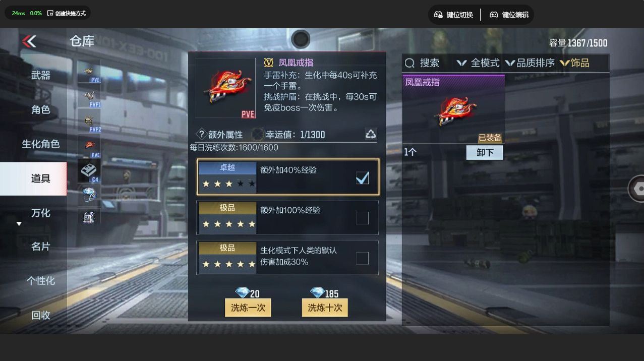Select the 凤凰戒指 item card thumbnail

(453, 109)
